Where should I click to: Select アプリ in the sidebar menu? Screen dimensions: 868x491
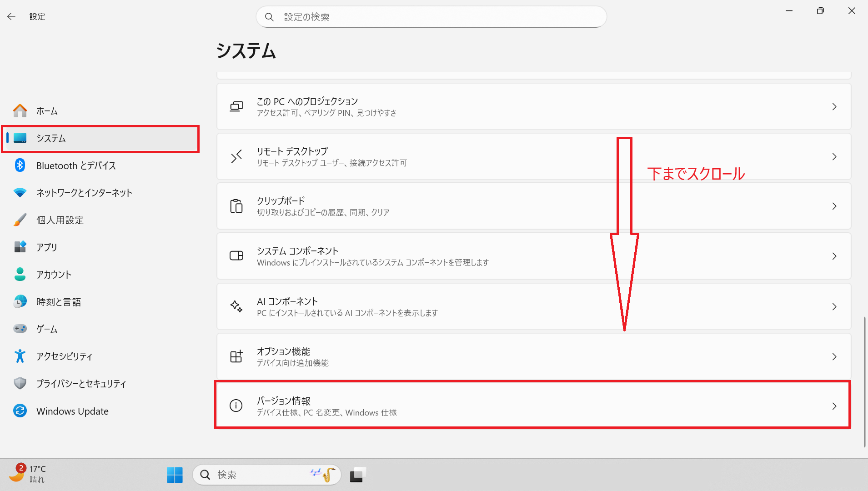click(x=47, y=247)
